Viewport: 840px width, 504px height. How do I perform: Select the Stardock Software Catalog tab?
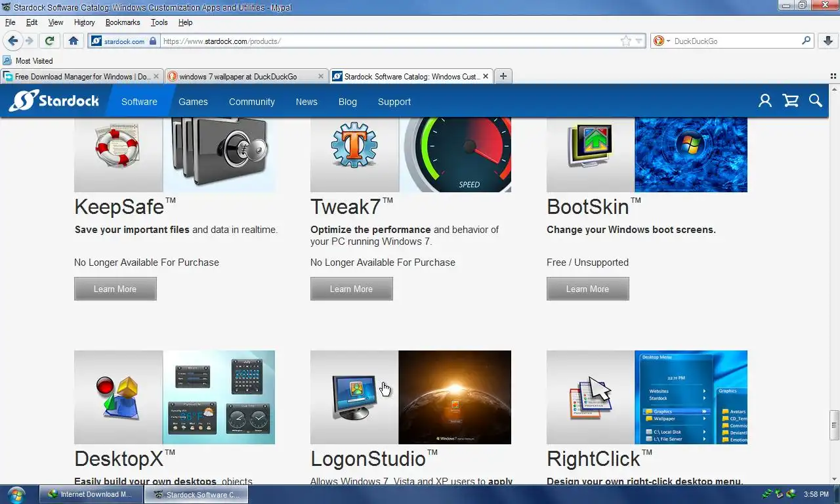click(x=411, y=76)
